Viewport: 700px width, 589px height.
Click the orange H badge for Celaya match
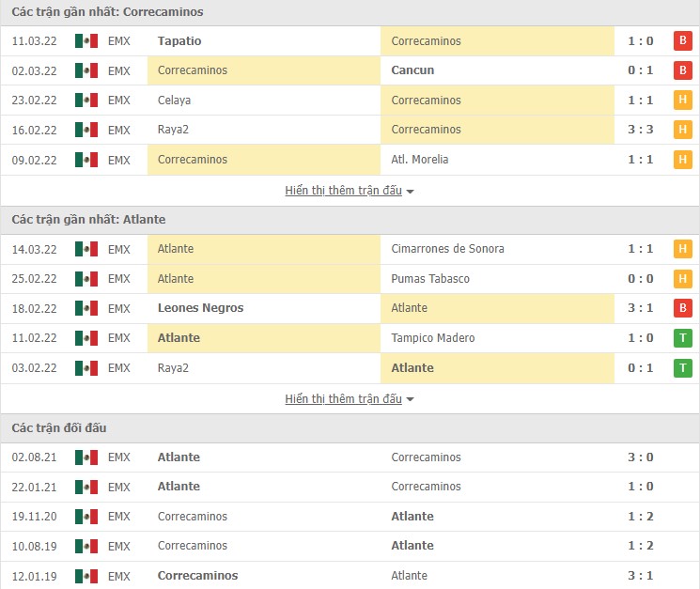coord(682,101)
